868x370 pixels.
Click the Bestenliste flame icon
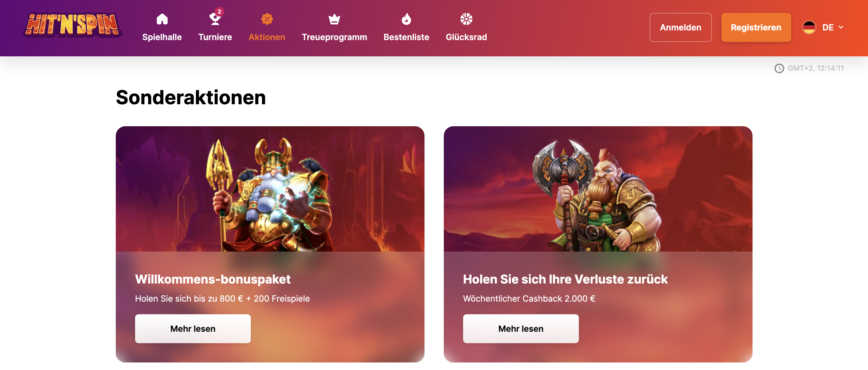406,19
